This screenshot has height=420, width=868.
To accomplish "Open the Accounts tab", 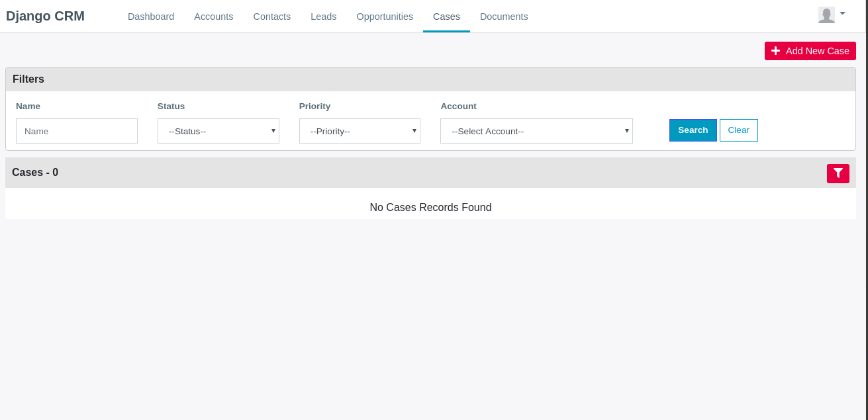I will pyautogui.click(x=214, y=17).
